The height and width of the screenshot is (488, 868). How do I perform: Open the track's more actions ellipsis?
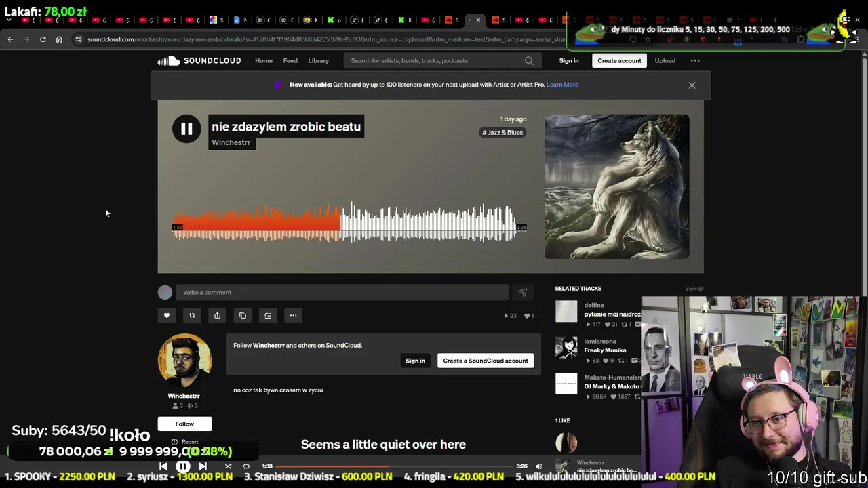click(x=293, y=315)
